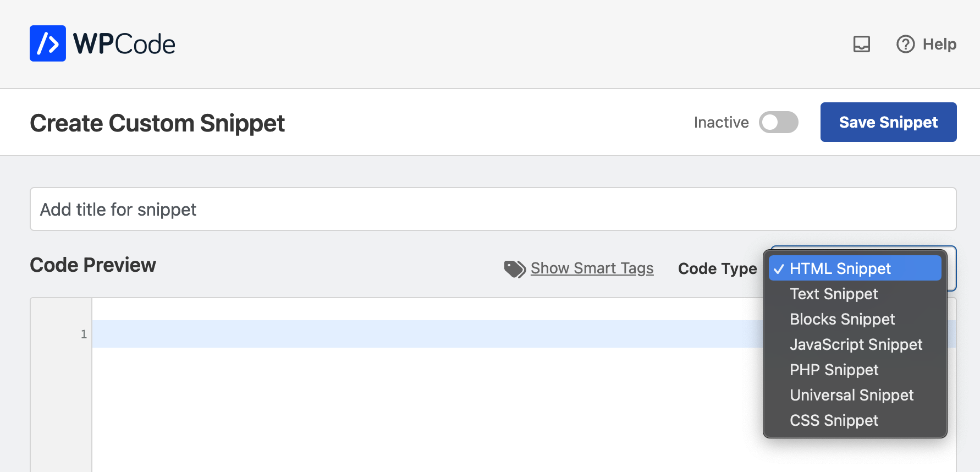Click the WPCode wordmark text
Image resolution: width=980 pixels, height=472 pixels.
pos(124,44)
